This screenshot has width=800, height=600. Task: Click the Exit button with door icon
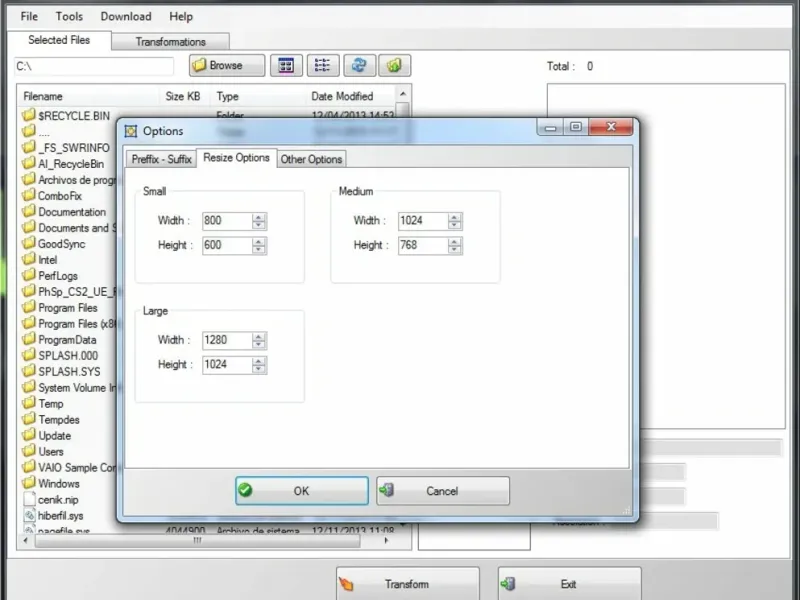(569, 584)
